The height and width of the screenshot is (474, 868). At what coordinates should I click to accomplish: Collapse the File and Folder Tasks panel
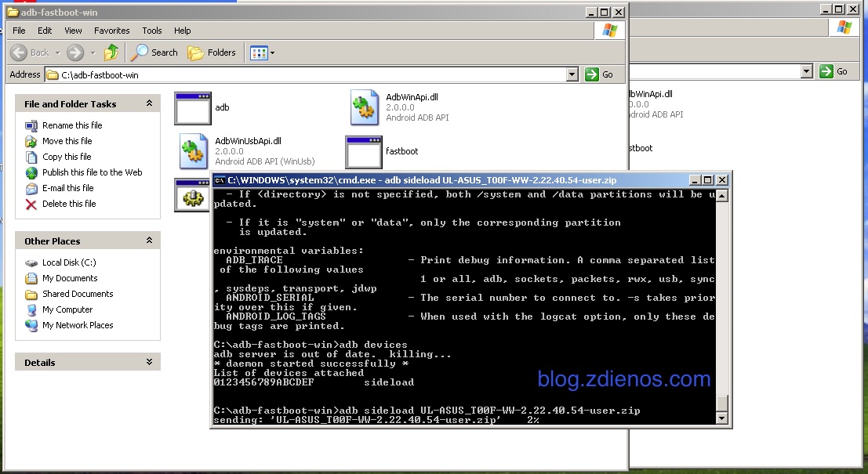(149, 103)
